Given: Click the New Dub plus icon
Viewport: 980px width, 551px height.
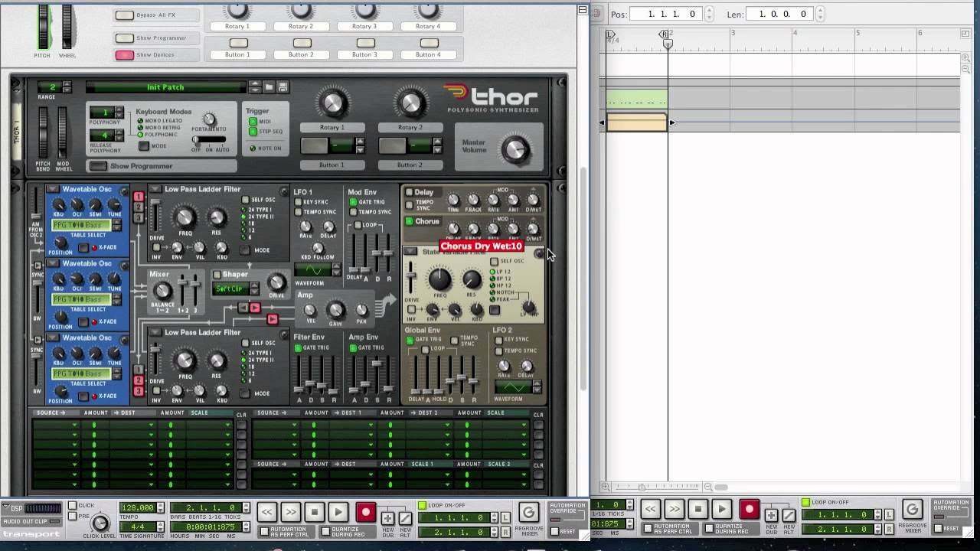Looking at the screenshot, I should coord(388,518).
